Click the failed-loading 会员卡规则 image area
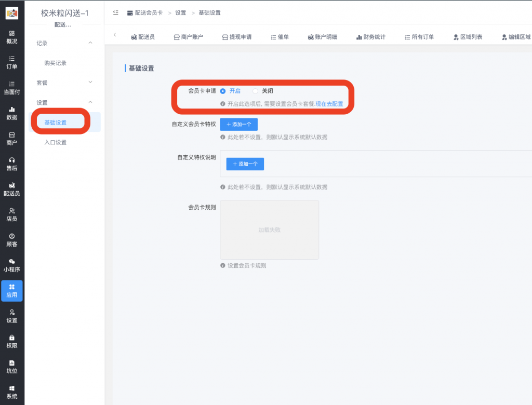This screenshot has width=532, height=405. point(269,230)
